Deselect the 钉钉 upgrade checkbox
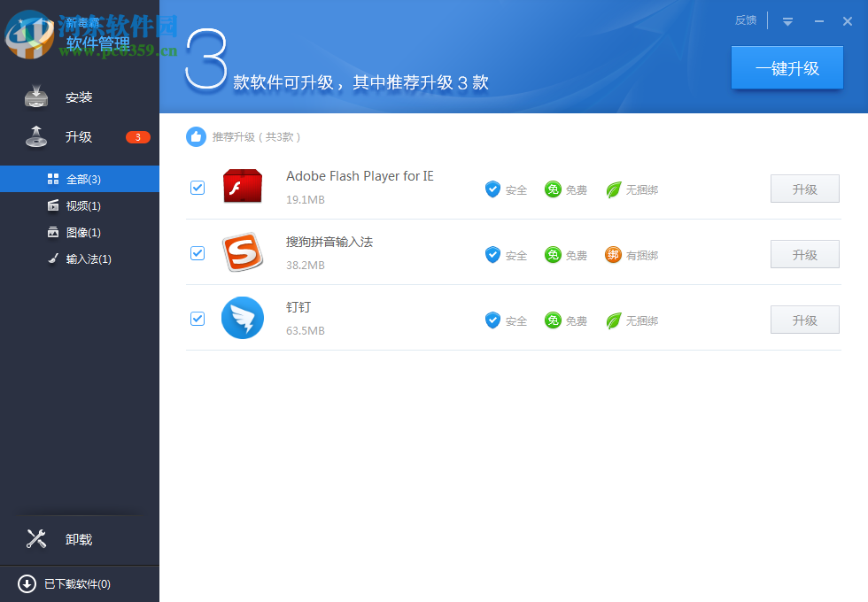The height and width of the screenshot is (602, 868). click(x=197, y=319)
